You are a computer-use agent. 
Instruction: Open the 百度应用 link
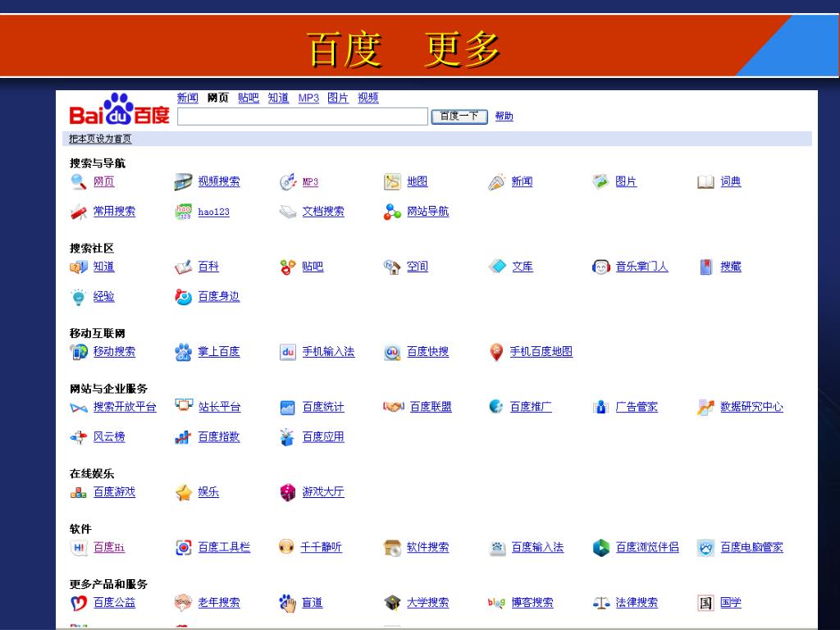pos(323,437)
